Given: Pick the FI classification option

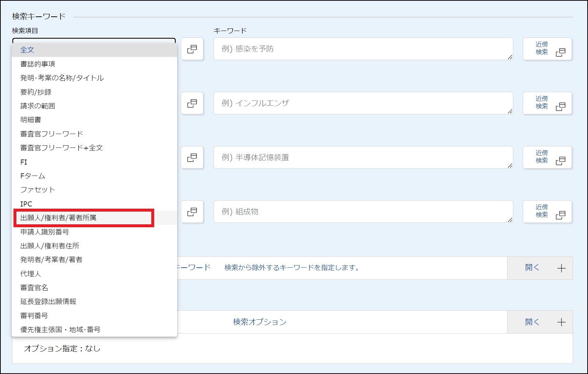Looking at the screenshot, I should (x=24, y=162).
